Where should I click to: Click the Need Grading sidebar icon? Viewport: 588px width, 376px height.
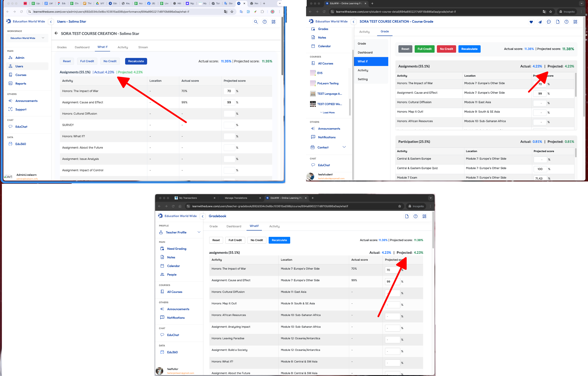(x=162, y=249)
